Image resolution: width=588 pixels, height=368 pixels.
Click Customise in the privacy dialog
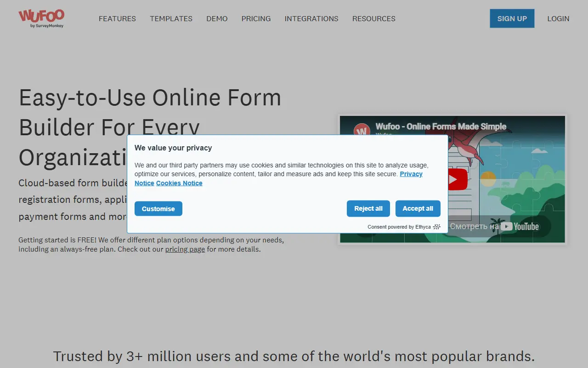pyautogui.click(x=158, y=208)
